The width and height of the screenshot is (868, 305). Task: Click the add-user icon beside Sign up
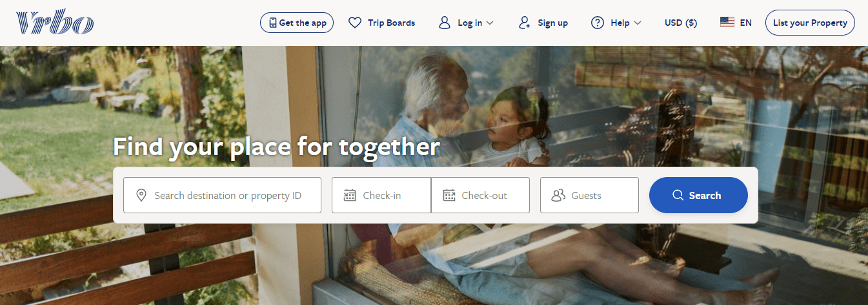tap(525, 23)
